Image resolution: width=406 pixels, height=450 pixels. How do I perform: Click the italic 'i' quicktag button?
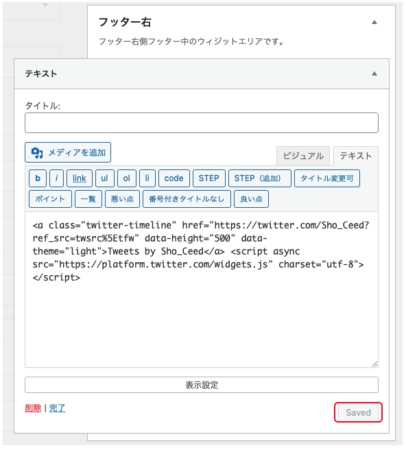tap(57, 178)
